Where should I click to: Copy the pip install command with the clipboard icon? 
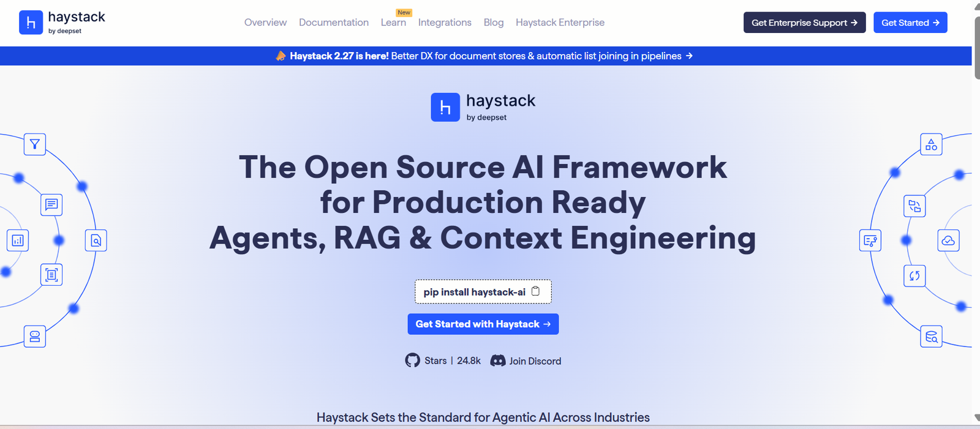point(535,291)
